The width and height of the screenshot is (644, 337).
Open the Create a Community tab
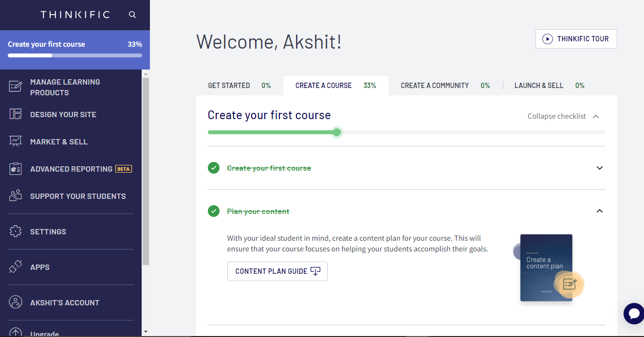(445, 86)
